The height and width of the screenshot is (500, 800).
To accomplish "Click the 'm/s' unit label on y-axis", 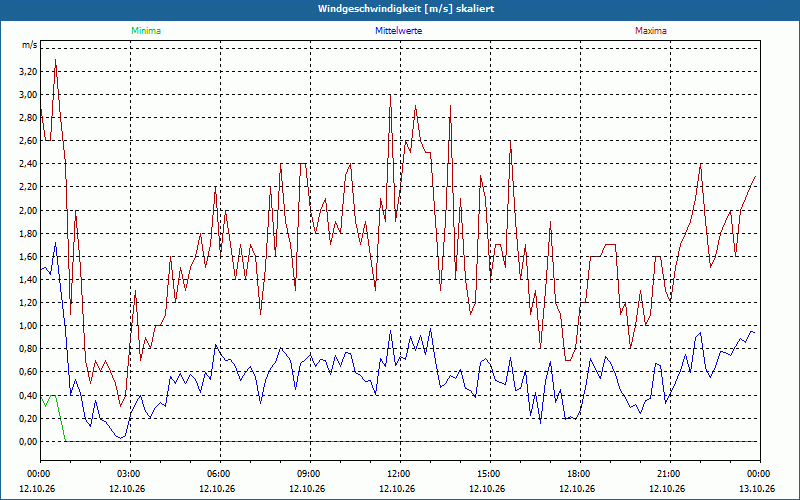I will point(29,45).
